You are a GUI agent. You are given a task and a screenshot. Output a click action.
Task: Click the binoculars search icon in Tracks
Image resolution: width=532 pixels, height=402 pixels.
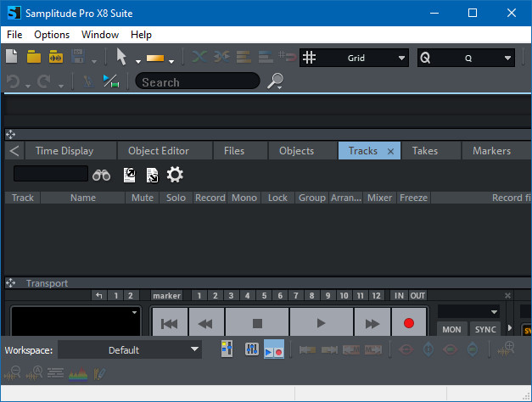(x=102, y=175)
